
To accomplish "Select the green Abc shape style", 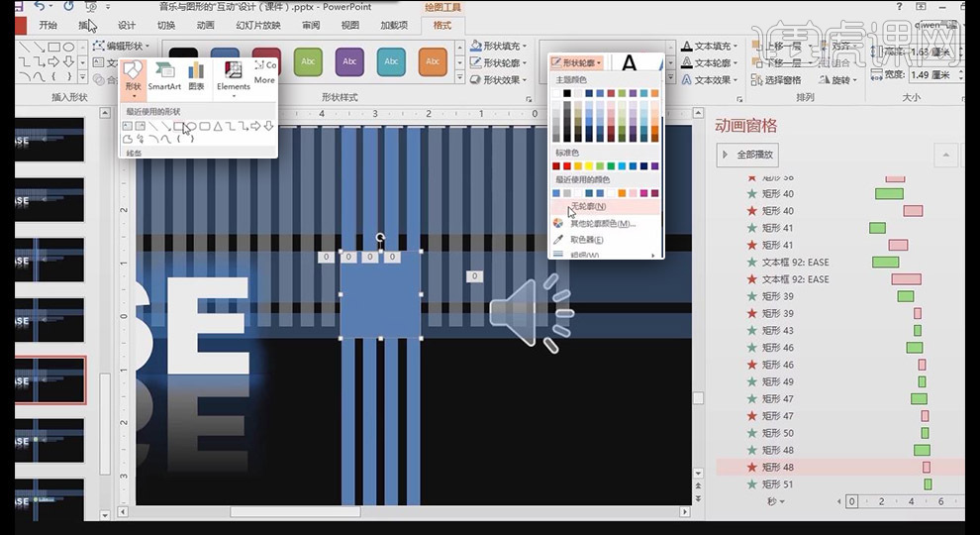I will coord(308,61).
